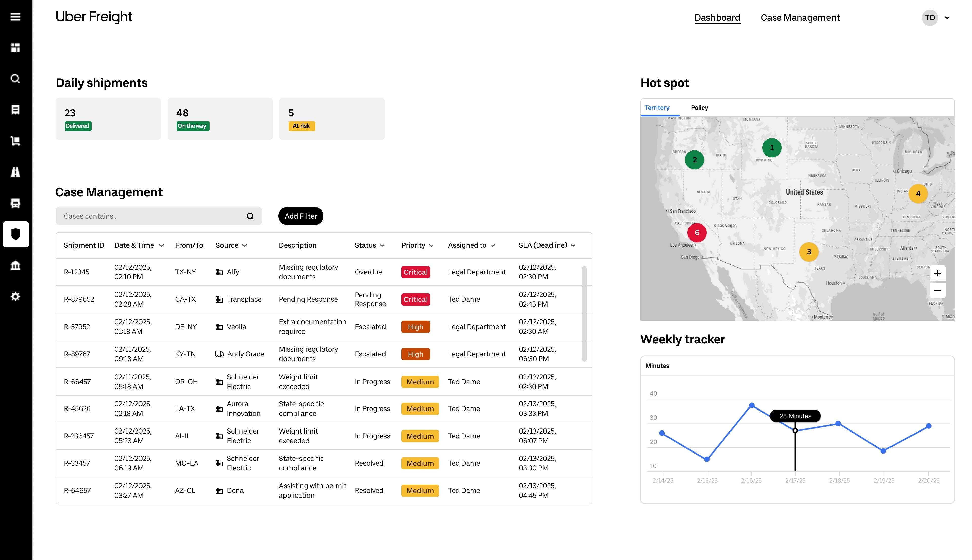
Task: Open the hamburger menu in the sidebar
Action: [15, 16]
